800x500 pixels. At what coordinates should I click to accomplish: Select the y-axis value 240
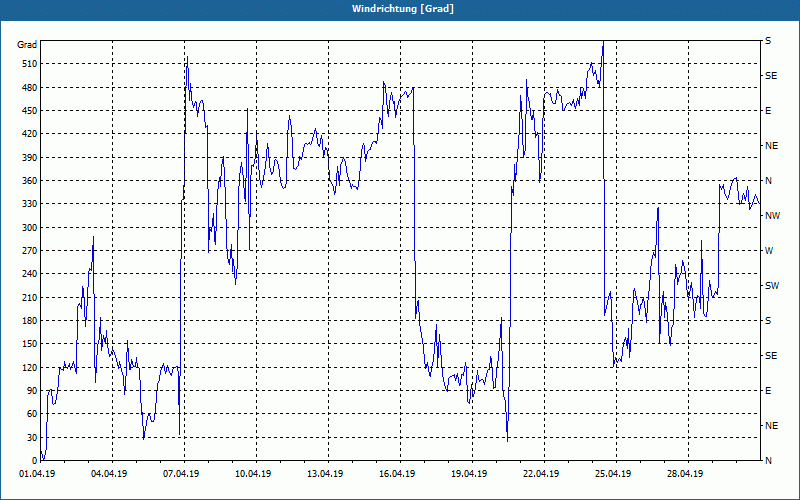coord(30,274)
